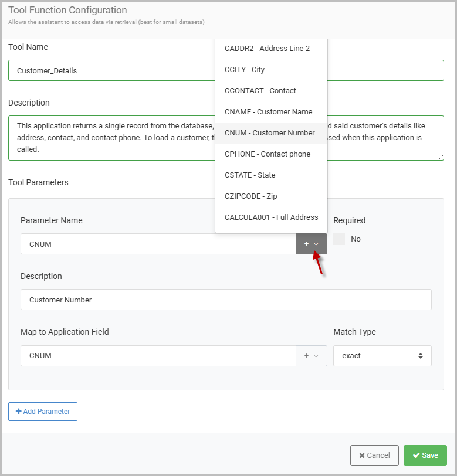Pick CCONTACT - Contact from dropdown list

(260, 91)
